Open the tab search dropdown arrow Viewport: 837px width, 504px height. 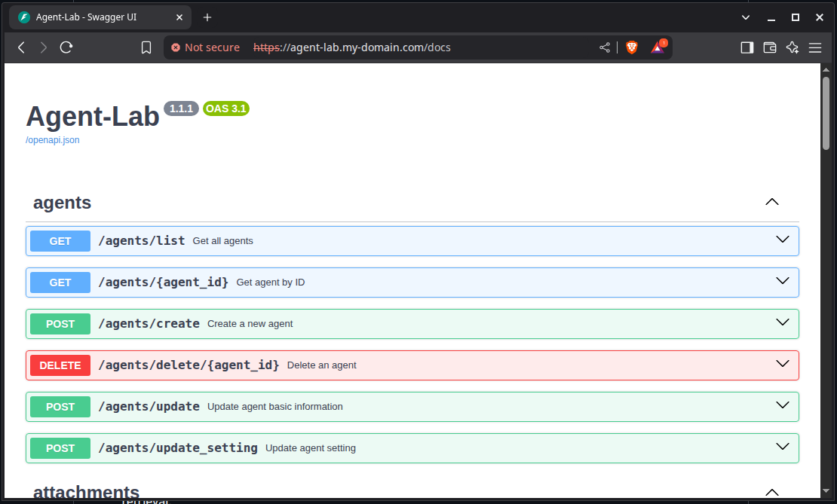click(746, 17)
